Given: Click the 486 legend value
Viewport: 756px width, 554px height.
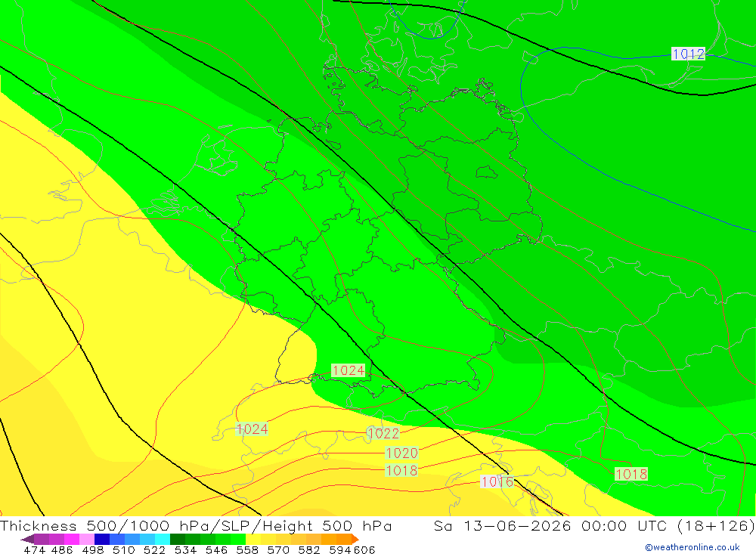Looking at the screenshot, I should pyautogui.click(x=62, y=549).
